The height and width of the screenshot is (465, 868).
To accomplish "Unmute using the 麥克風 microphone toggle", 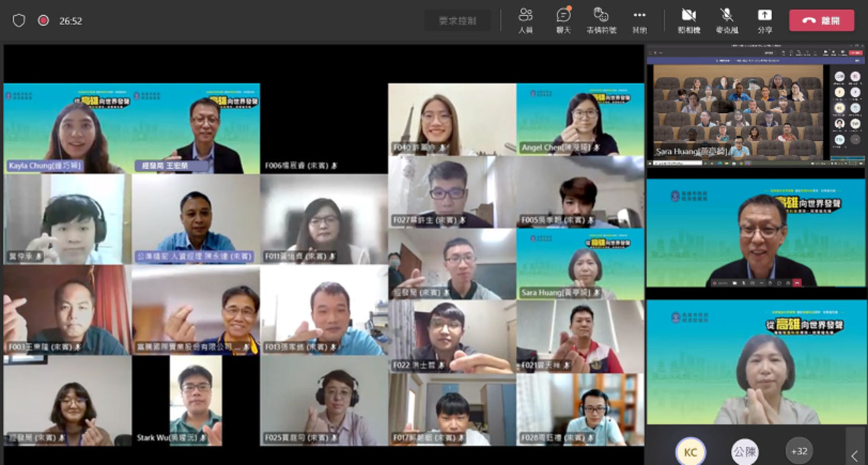I will (727, 21).
